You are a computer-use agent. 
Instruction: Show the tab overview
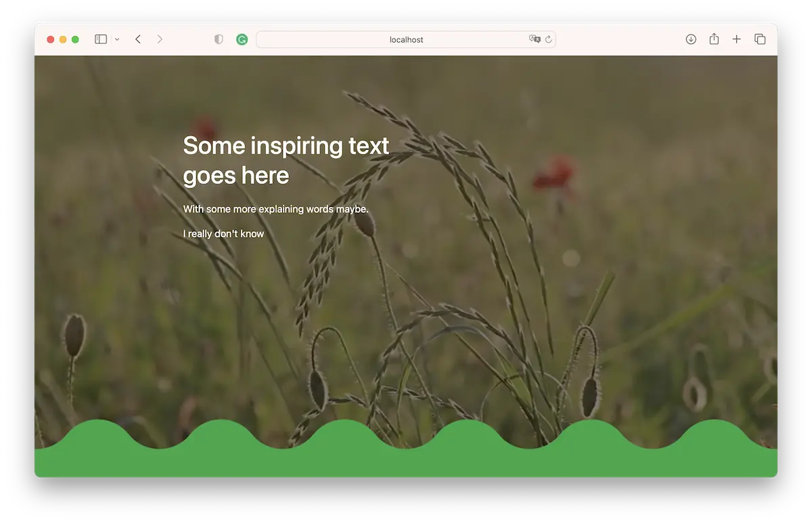[x=760, y=39]
